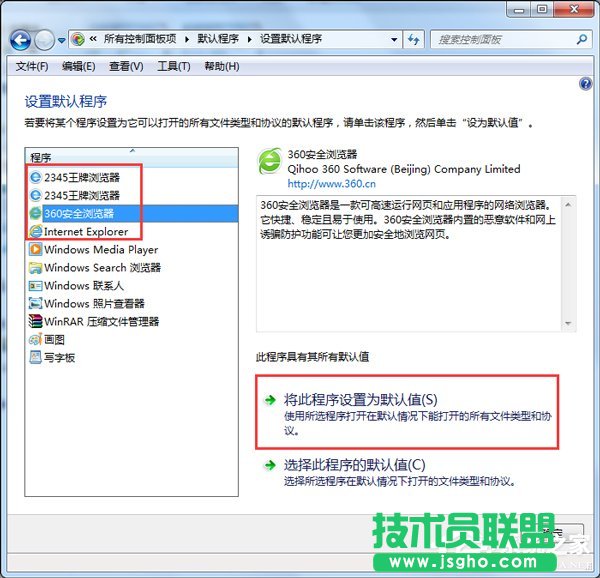This screenshot has width=600, height=578.
Task: Click the search magnifier icon
Action: coord(582,39)
